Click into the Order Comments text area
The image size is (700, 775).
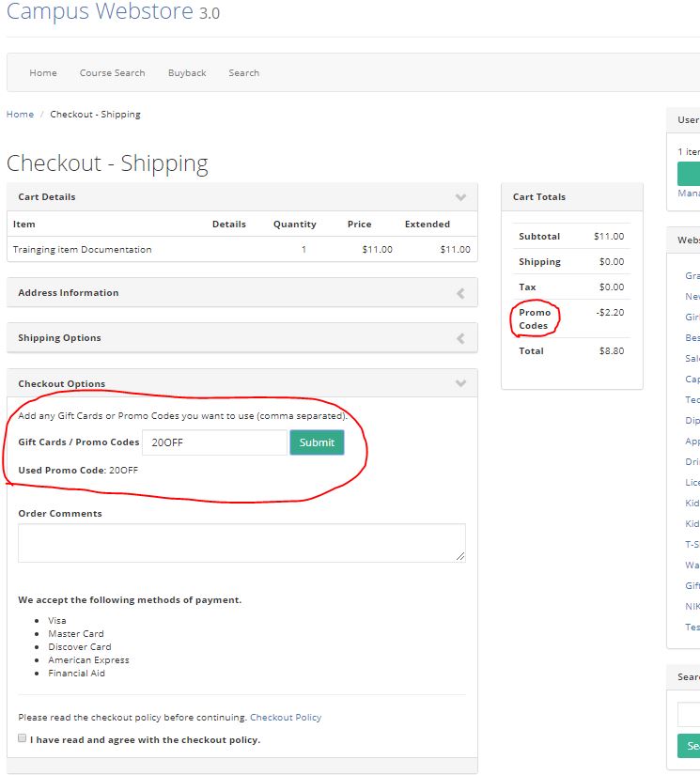(241, 543)
